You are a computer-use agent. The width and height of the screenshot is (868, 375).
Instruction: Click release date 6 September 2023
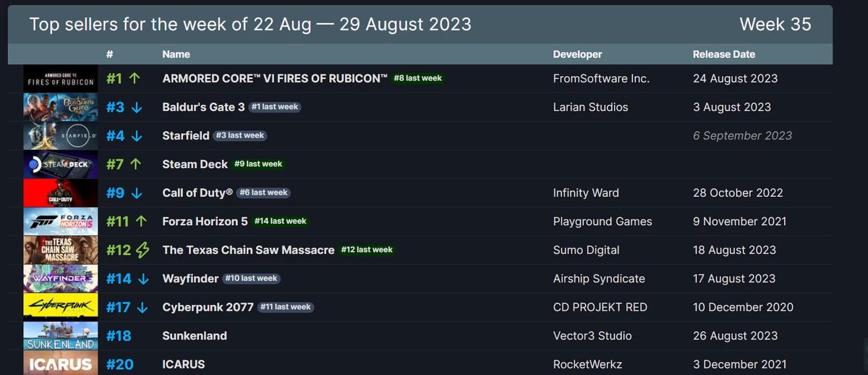click(x=743, y=135)
